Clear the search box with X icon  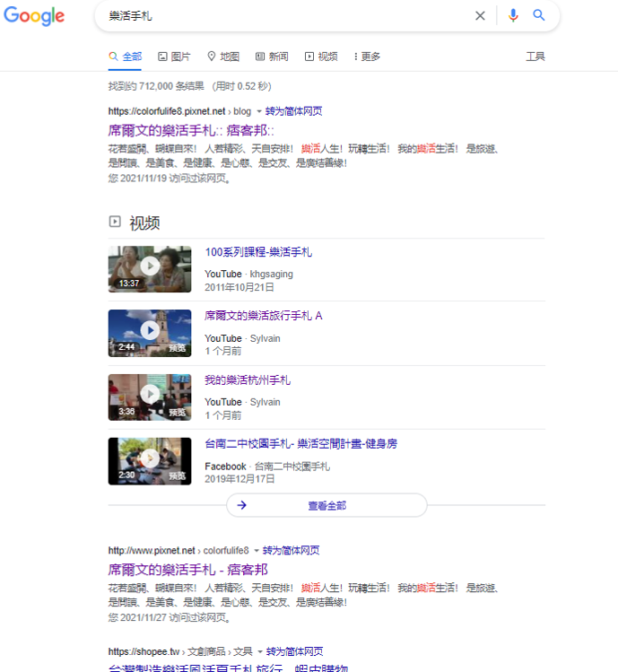(480, 16)
